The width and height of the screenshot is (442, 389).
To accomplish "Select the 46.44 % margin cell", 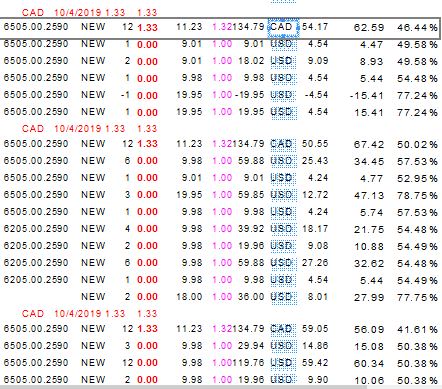I will (417, 27).
